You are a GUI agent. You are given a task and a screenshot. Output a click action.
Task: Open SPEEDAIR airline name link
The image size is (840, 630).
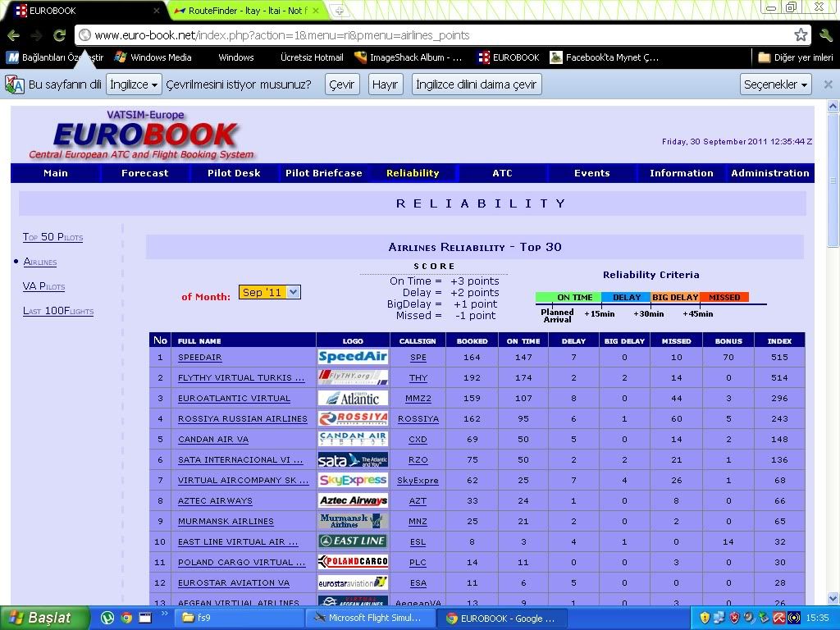(200, 358)
